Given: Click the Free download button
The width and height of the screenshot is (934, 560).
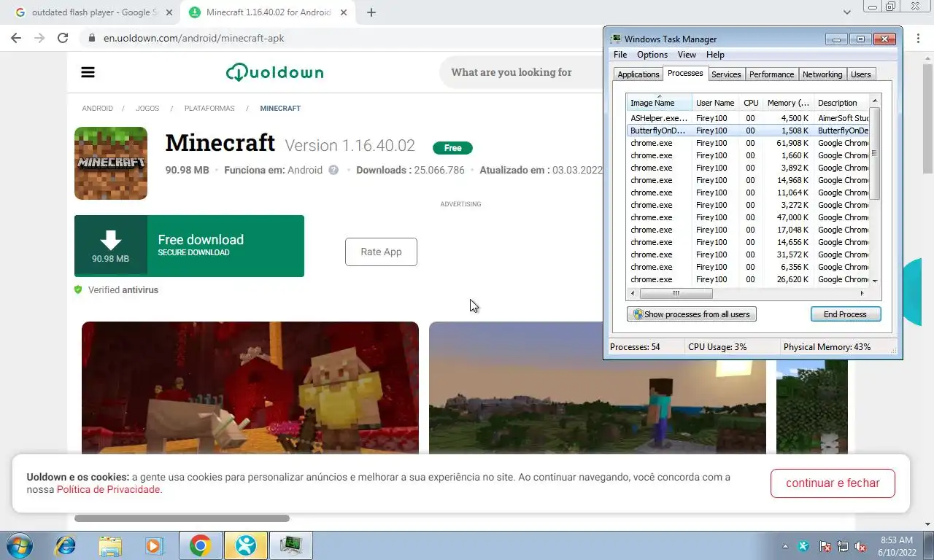Looking at the screenshot, I should click(x=189, y=246).
